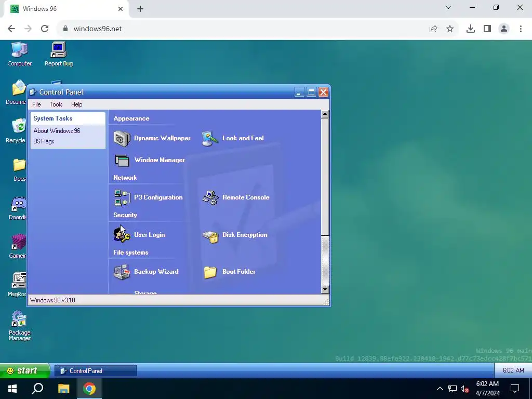The width and height of the screenshot is (532, 399).
Task: Launch P3 Configuration network icon
Action: pyautogui.click(x=122, y=197)
